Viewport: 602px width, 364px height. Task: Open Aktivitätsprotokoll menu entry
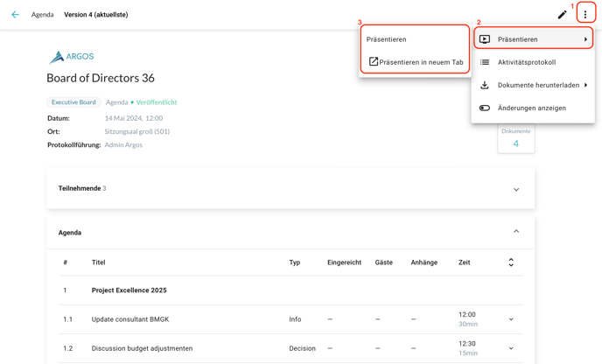(x=527, y=62)
